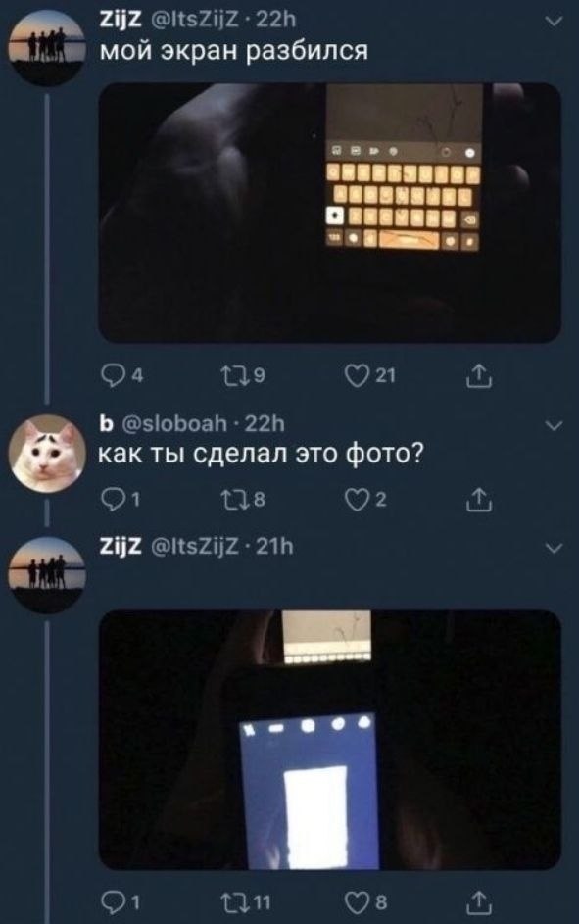The height and width of the screenshot is (924, 579).
Task: Reply to the last ZijZ tweet
Action: (121, 901)
